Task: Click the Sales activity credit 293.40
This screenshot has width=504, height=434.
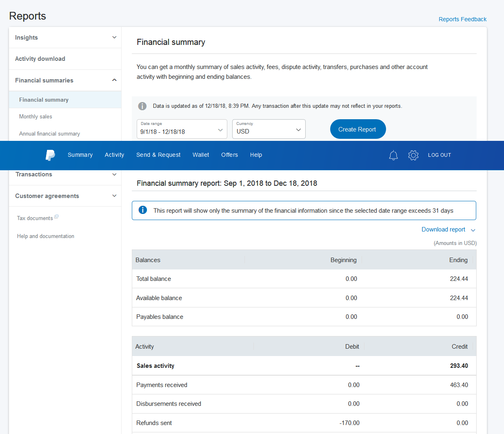Action: (x=459, y=366)
